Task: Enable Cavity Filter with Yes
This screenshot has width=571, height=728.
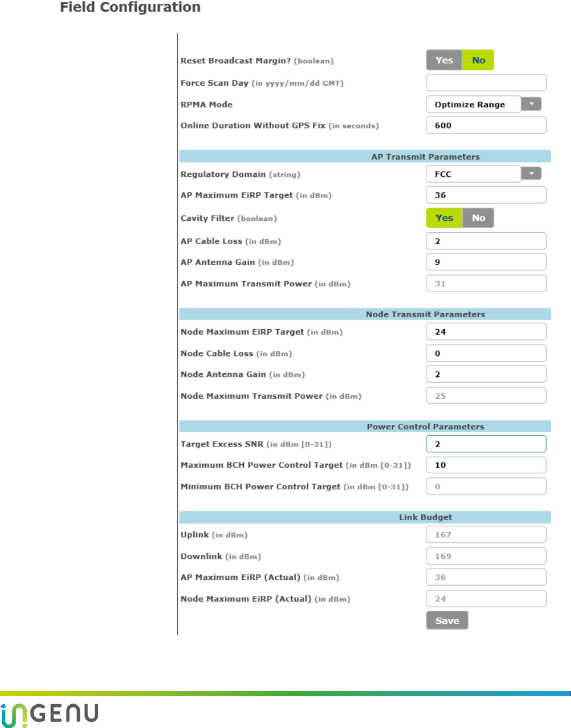Action: click(x=444, y=218)
